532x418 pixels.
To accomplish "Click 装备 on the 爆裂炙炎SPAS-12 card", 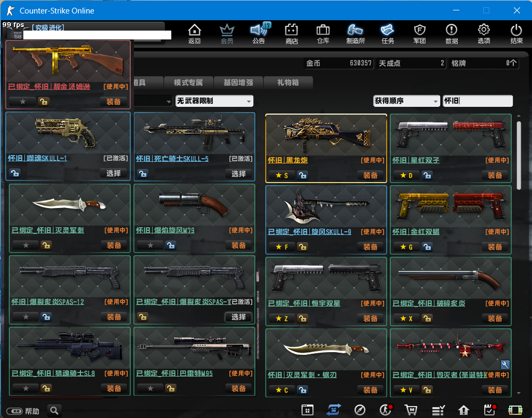I will click(114, 317).
